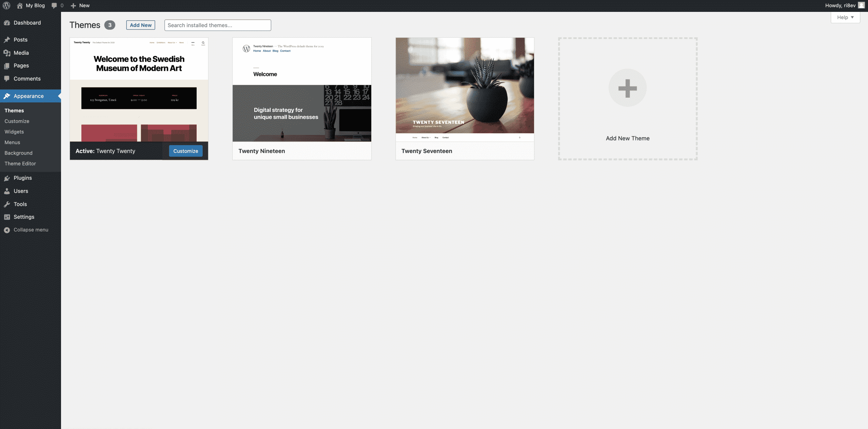868x429 pixels.
Task: Open My Blog home icon
Action: point(20,5)
